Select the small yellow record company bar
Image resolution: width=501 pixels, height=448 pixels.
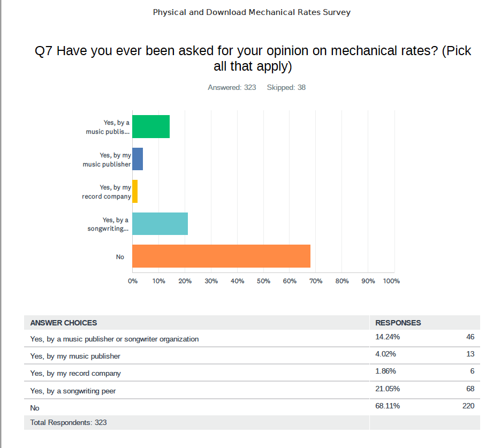pyautogui.click(x=135, y=192)
